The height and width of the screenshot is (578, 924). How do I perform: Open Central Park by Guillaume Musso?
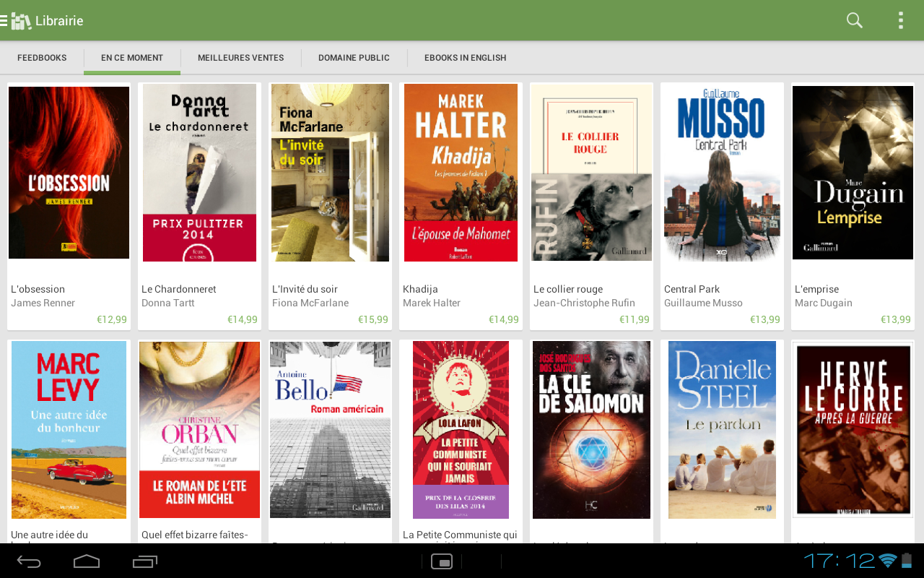[x=721, y=172]
